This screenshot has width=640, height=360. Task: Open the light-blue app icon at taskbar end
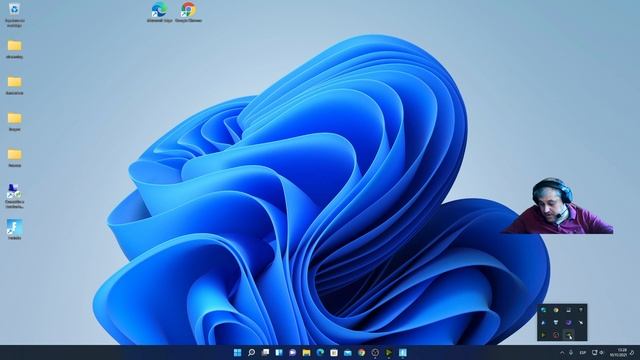(x=403, y=352)
